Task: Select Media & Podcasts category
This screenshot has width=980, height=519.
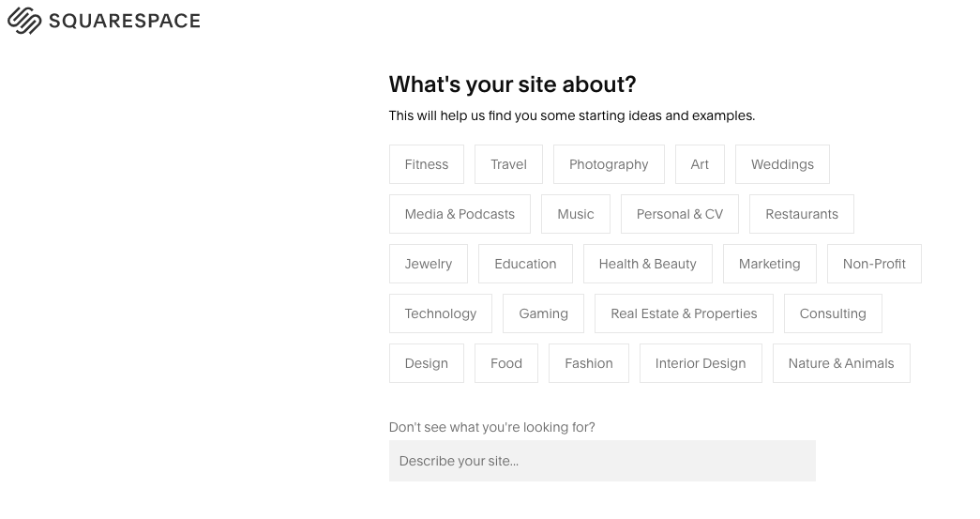Action: 460,214
